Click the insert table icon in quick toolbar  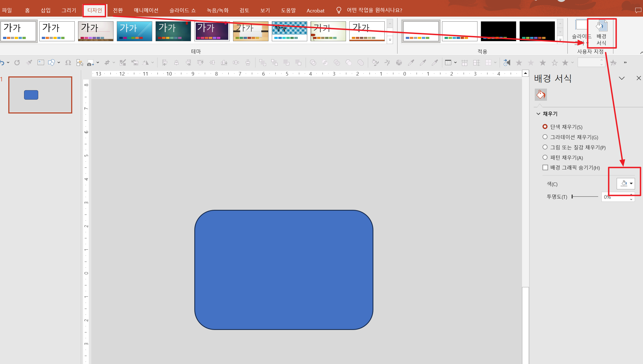point(448,63)
